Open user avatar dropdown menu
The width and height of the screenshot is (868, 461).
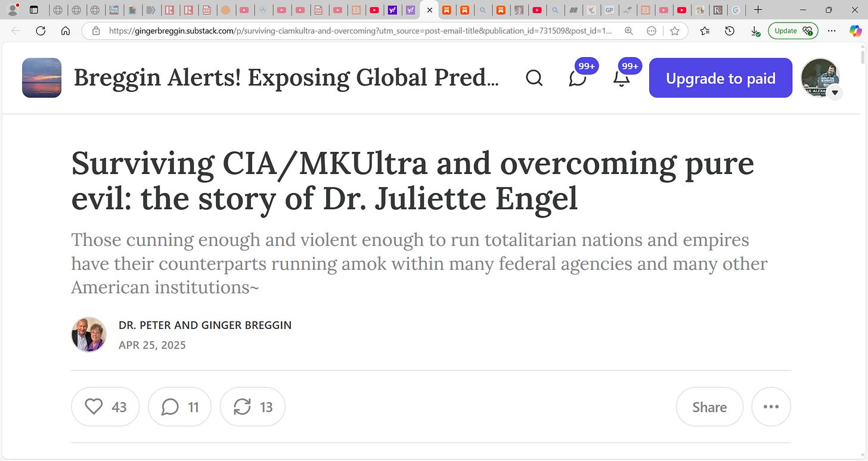835,92
